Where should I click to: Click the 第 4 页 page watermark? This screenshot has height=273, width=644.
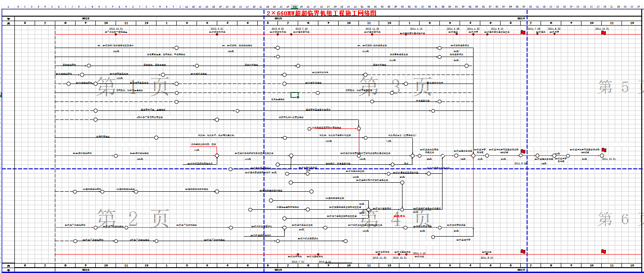396,219
